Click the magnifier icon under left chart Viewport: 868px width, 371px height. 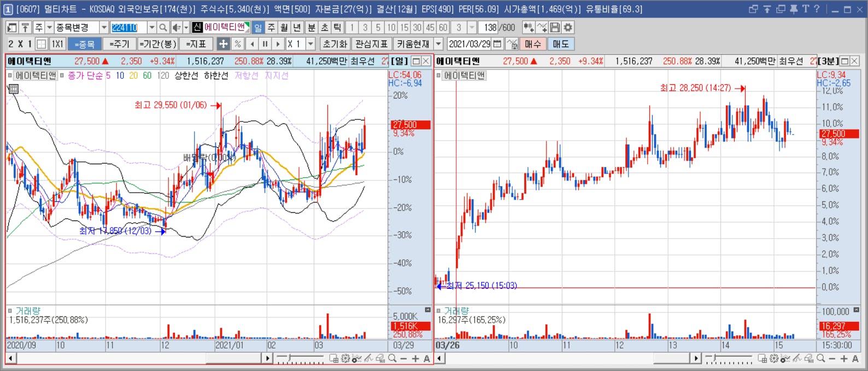[x=392, y=358]
